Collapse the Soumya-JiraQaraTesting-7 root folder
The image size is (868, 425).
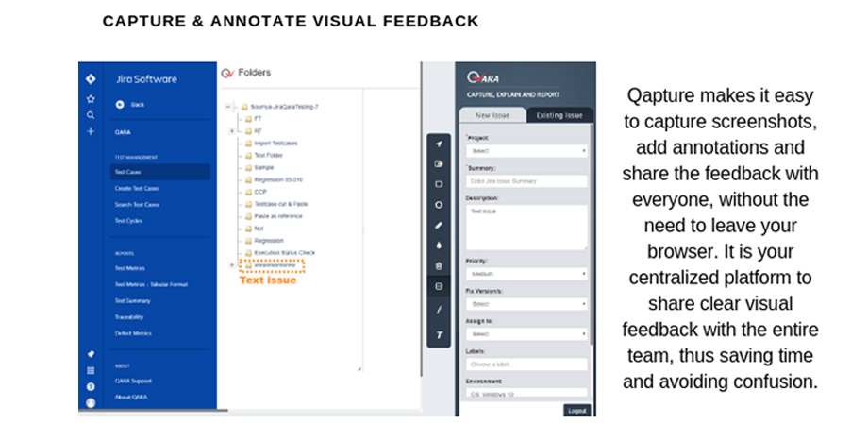[x=228, y=107]
